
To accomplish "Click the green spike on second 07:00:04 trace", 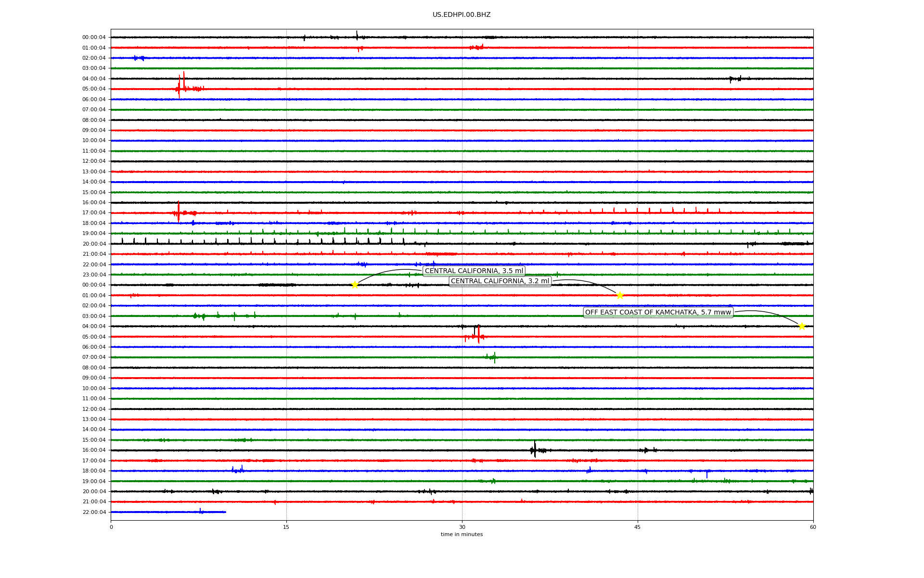I will click(495, 357).
